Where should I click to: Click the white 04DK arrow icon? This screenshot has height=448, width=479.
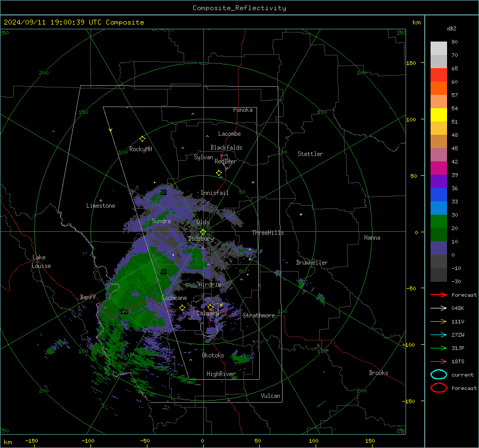(x=439, y=308)
